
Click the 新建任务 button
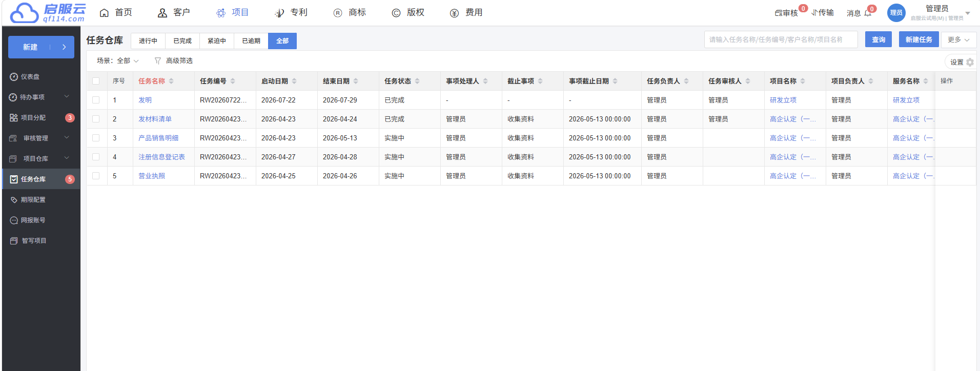click(x=918, y=39)
